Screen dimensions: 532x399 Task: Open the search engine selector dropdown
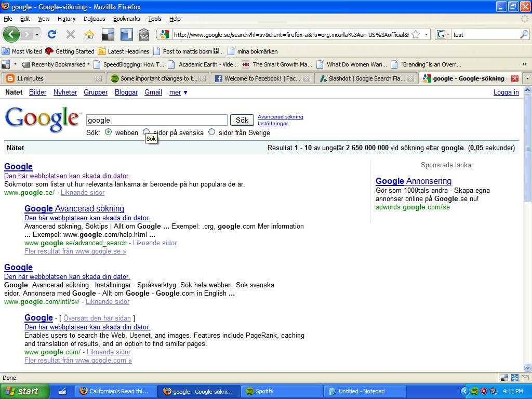click(x=443, y=34)
